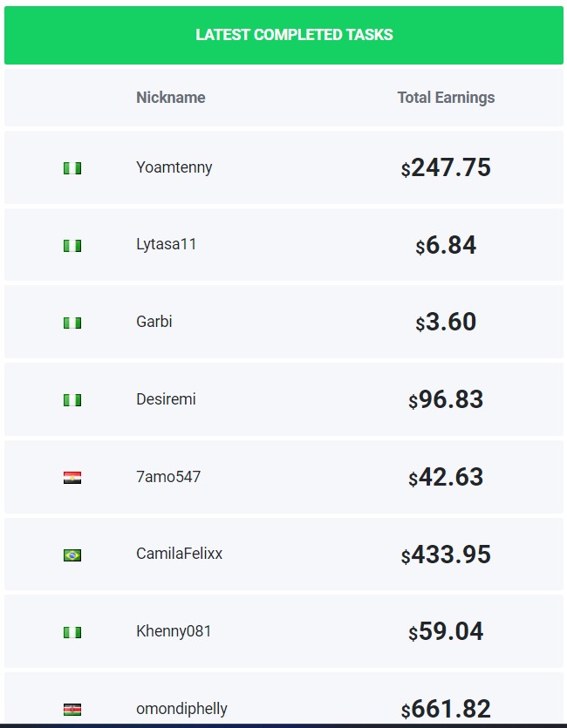Click the $247.75 earnings amount
Viewport: 567px width, 728px height.
click(x=446, y=167)
